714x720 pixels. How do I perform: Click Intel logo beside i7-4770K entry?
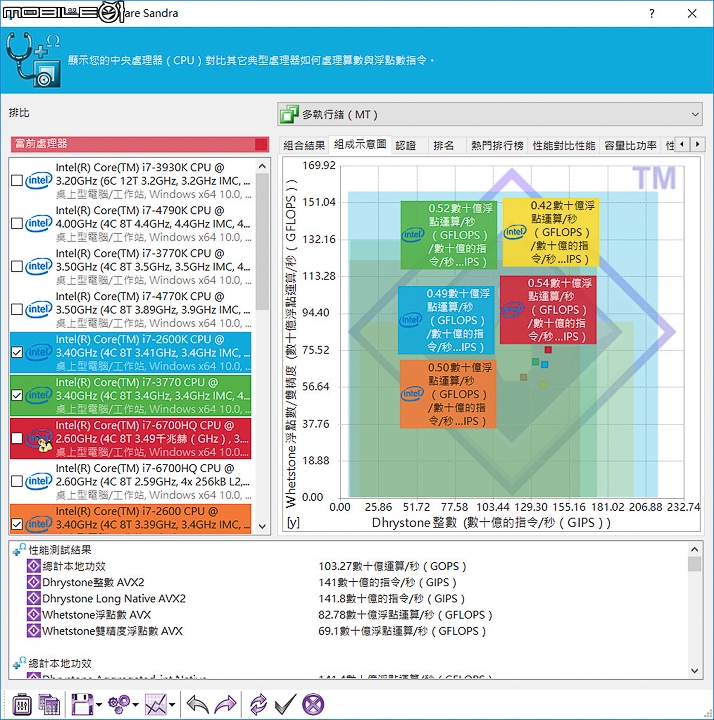coord(39,309)
